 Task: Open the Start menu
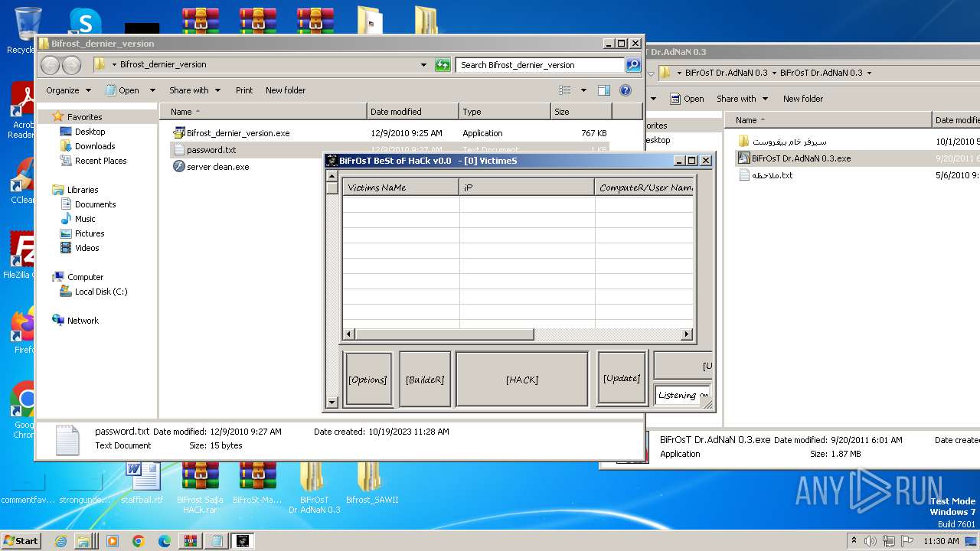coord(21,541)
